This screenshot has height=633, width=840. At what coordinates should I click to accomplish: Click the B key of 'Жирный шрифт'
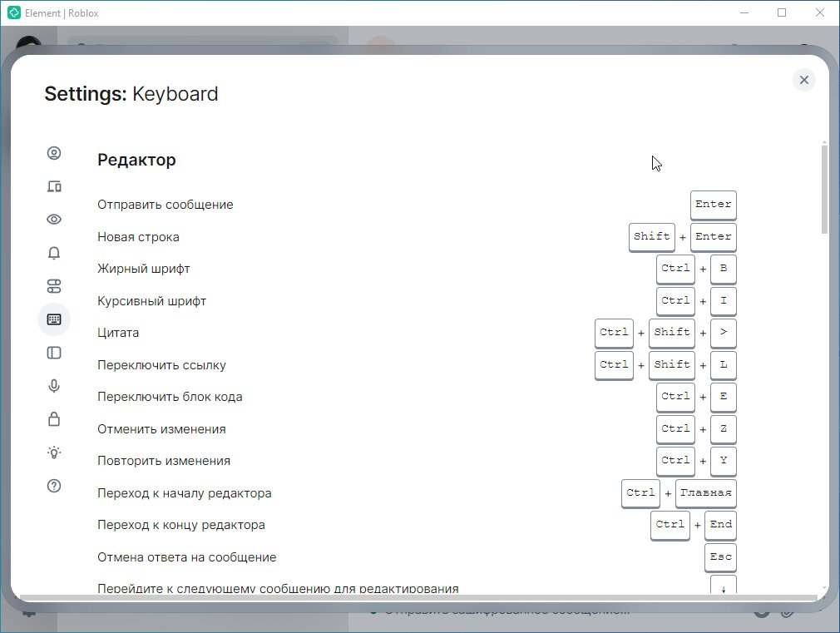[x=724, y=269]
